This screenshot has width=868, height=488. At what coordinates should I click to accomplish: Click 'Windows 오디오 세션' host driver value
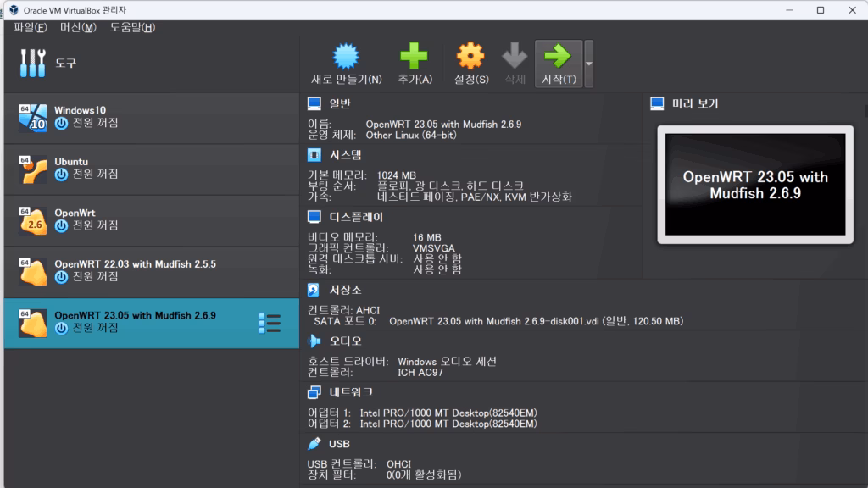click(x=448, y=361)
